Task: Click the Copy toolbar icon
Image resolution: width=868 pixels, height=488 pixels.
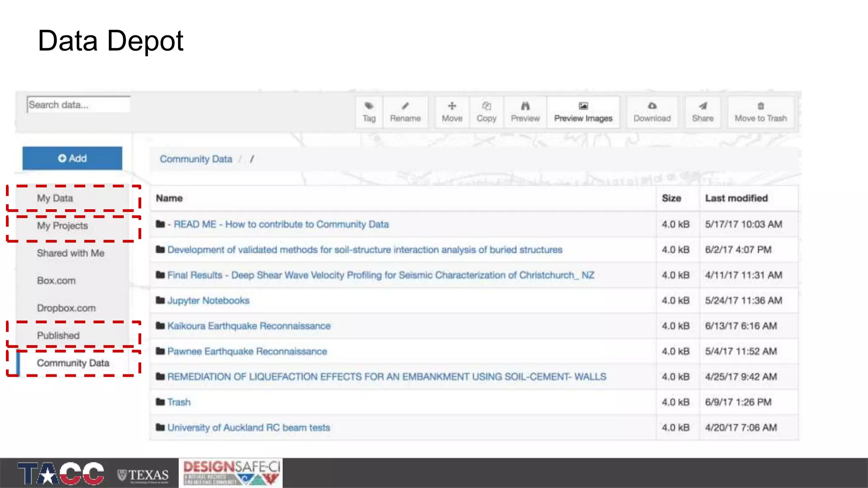Action: pyautogui.click(x=486, y=106)
